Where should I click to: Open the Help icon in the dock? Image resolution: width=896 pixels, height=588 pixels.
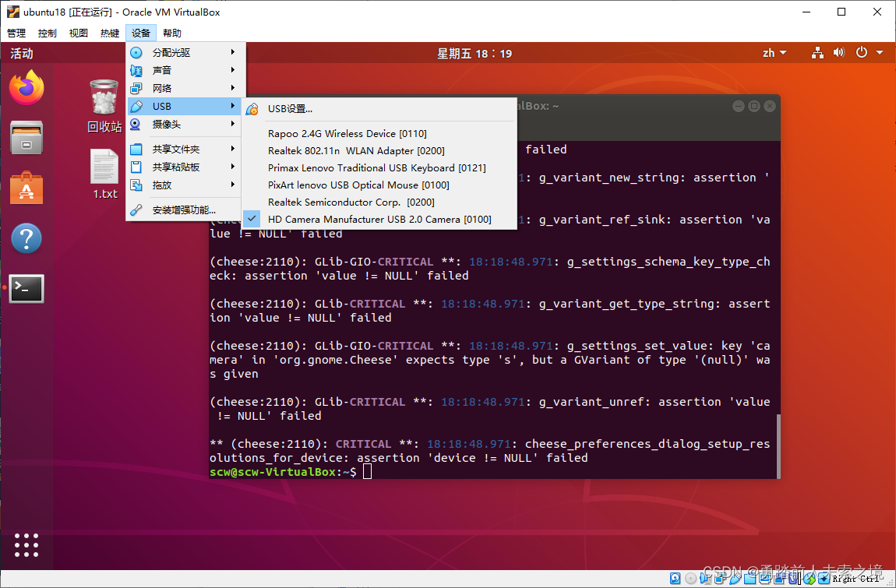[26, 238]
